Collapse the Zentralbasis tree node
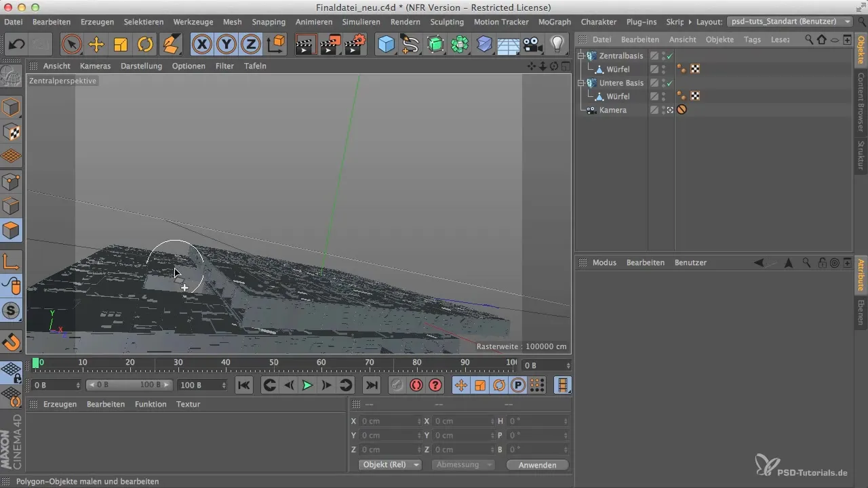The height and width of the screenshot is (488, 868). 581,56
